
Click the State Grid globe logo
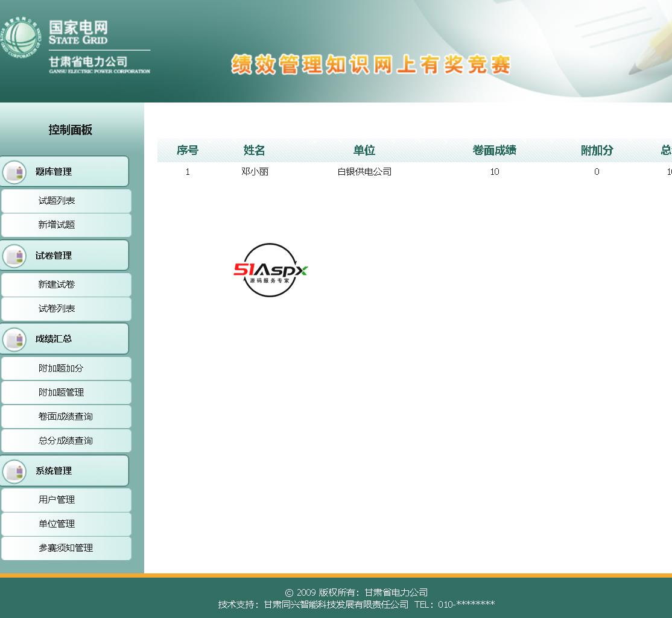pyautogui.click(x=20, y=40)
